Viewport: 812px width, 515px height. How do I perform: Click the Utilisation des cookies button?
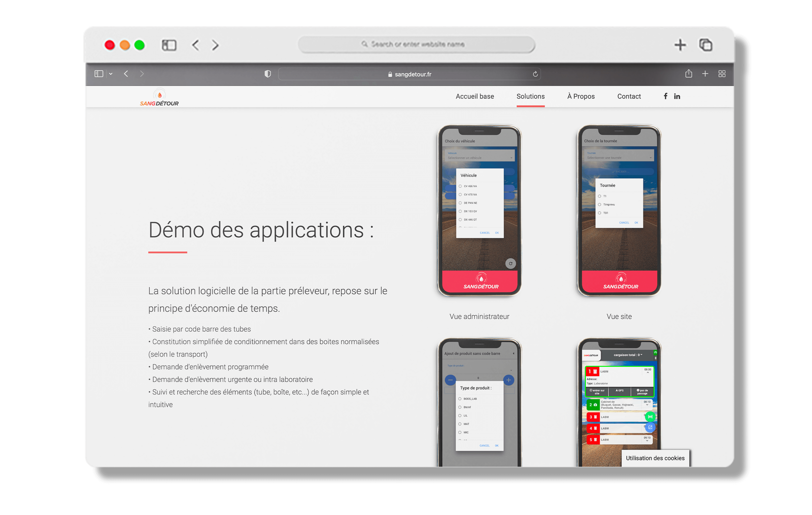pyautogui.click(x=655, y=458)
